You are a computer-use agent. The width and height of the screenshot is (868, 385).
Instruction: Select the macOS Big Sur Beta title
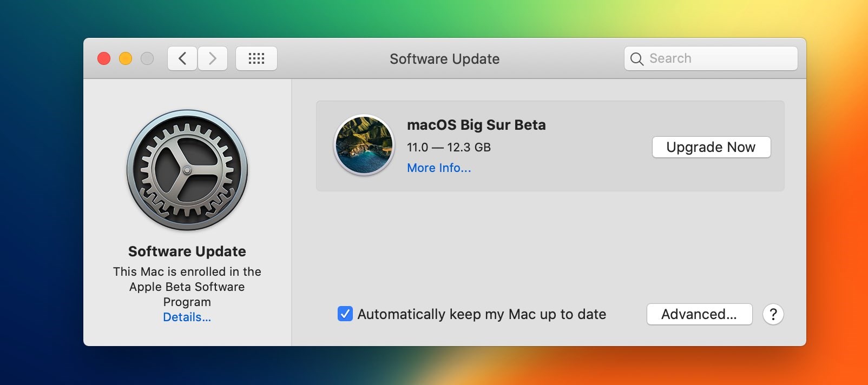click(476, 125)
